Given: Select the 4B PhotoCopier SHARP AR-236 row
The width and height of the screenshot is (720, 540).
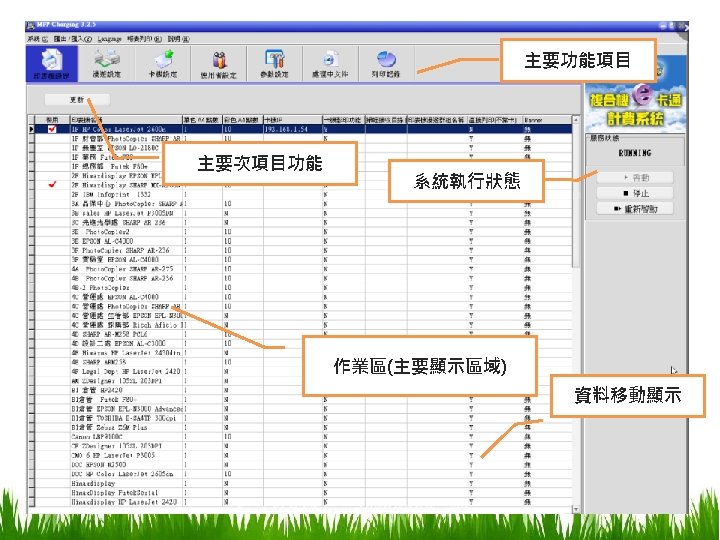Looking at the screenshot, I should (301, 278).
